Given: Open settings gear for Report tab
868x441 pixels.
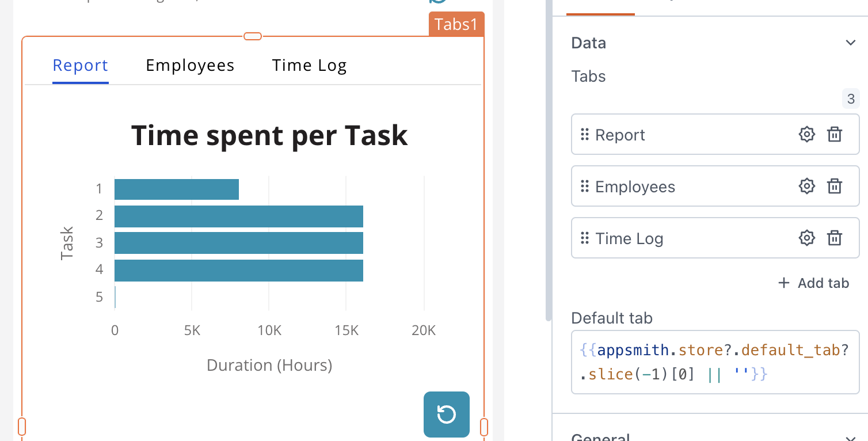Looking at the screenshot, I should (807, 135).
